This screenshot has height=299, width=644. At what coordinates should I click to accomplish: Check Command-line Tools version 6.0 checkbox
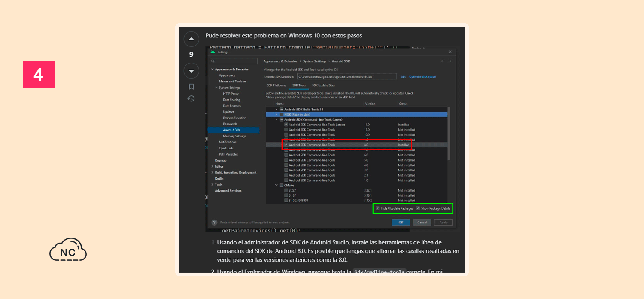click(286, 155)
